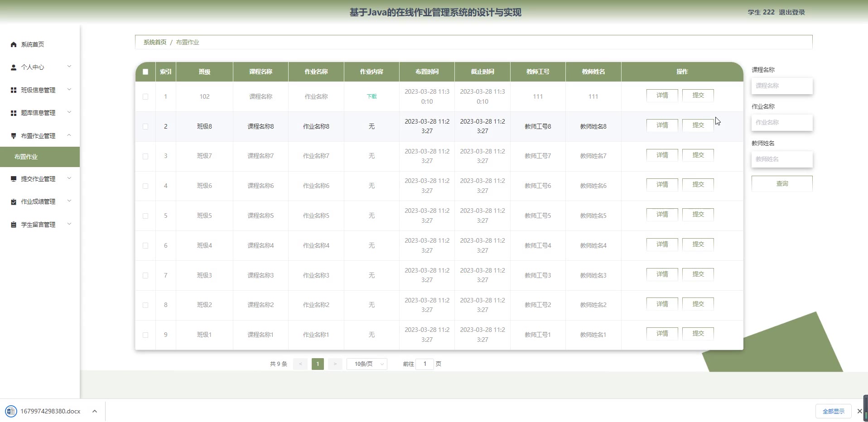868x422 pixels.
Task: Open the 学生留言管理 menu
Action: click(40, 225)
